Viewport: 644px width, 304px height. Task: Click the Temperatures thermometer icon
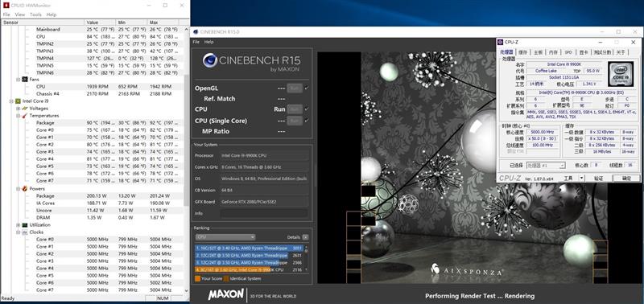click(x=25, y=116)
